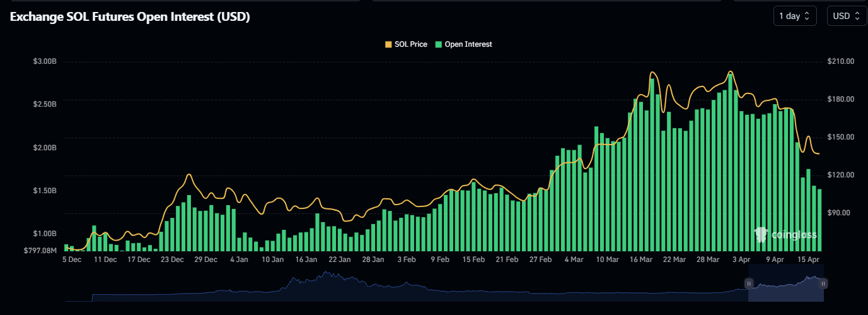Click the Exchange SOL Futures Open Interest title
868x315 pixels.
point(130,17)
